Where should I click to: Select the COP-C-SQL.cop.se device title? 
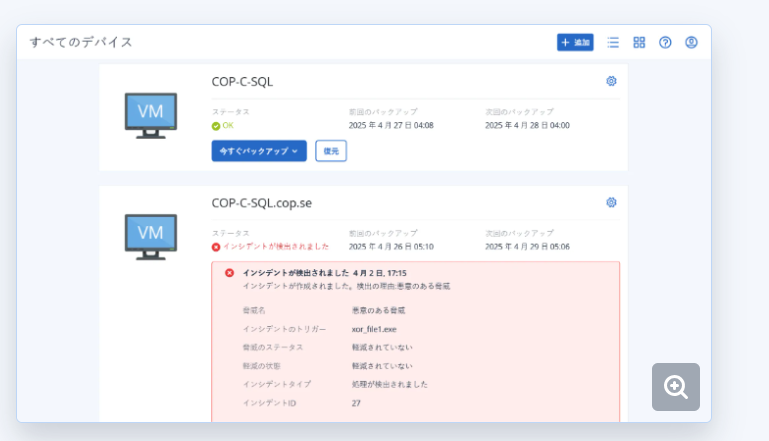tap(261, 202)
